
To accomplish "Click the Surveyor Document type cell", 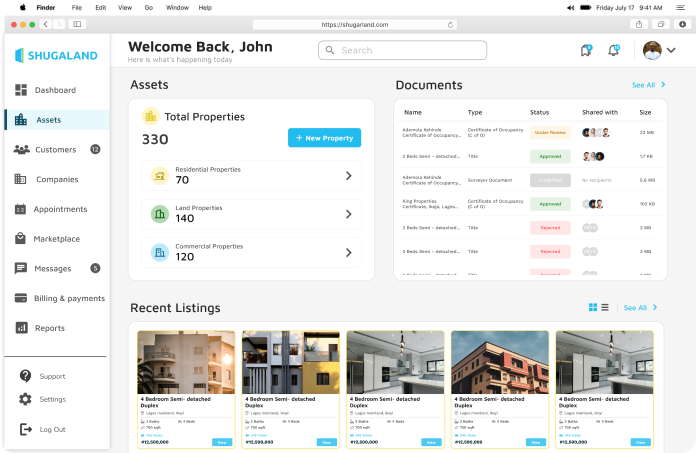I will (490, 180).
